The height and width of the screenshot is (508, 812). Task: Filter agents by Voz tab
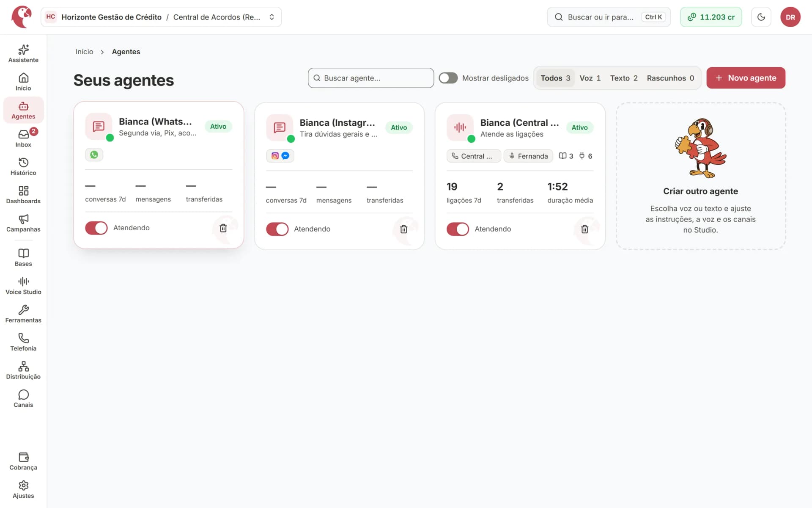[590, 78]
